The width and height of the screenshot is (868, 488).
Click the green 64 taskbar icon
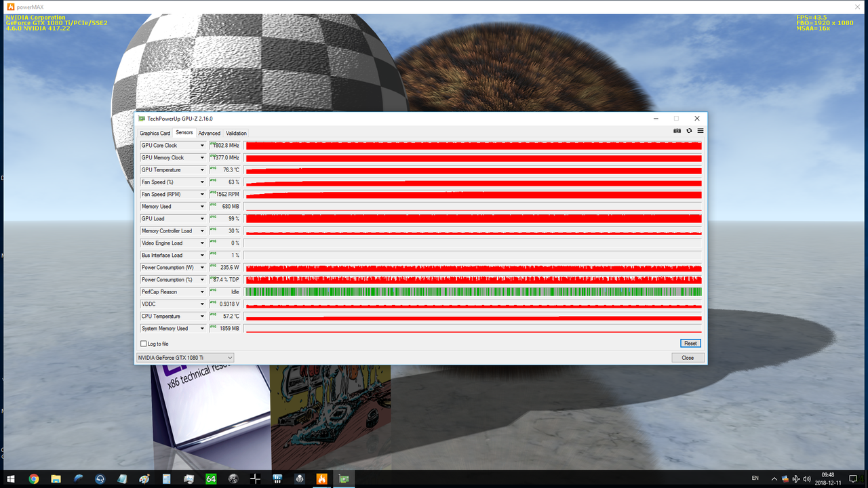(x=211, y=479)
